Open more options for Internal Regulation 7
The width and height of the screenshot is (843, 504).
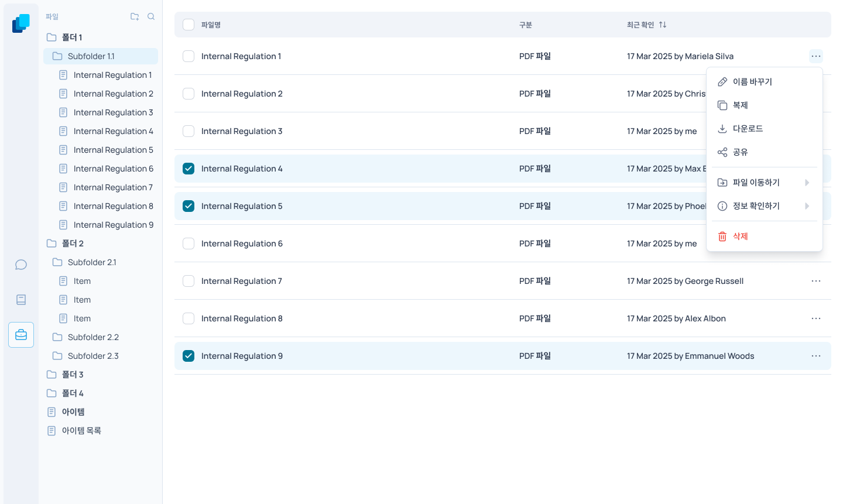click(x=816, y=281)
